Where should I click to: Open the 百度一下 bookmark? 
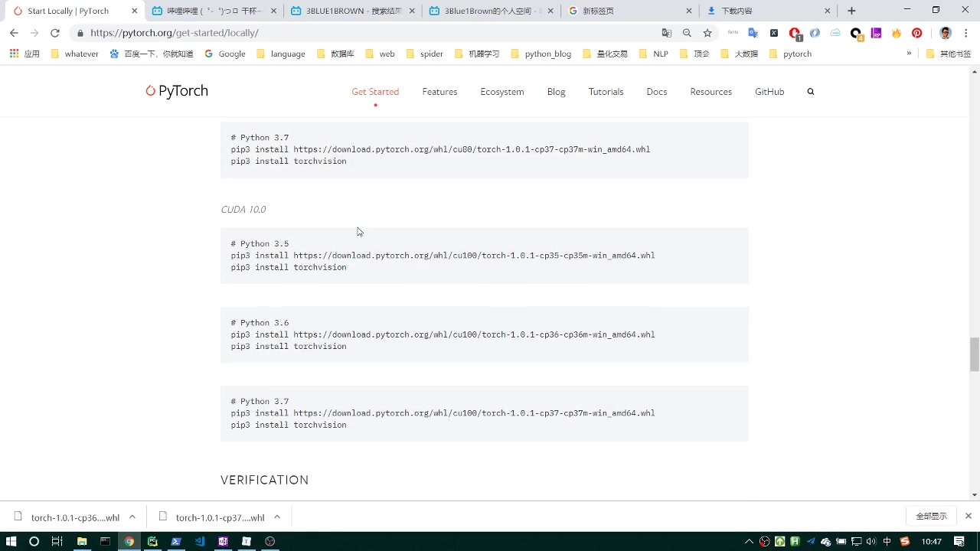[x=152, y=54]
